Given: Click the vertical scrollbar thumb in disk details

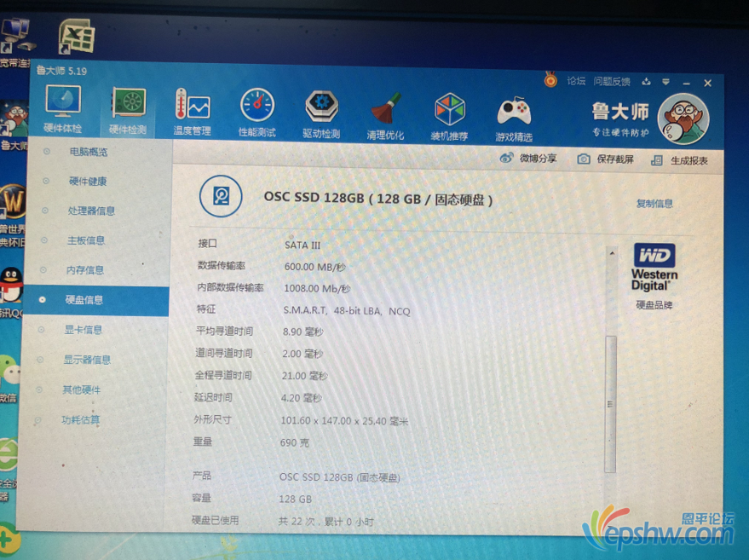Looking at the screenshot, I should [610, 404].
